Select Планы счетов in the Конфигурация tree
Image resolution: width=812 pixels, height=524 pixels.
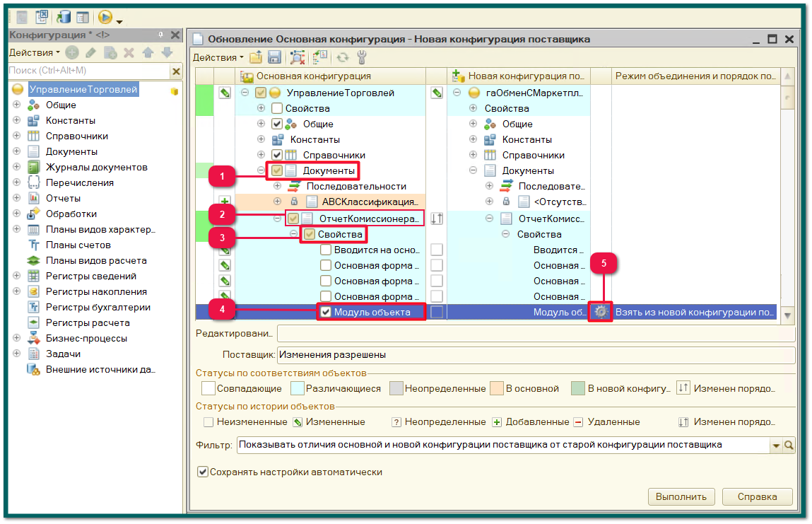point(78,245)
